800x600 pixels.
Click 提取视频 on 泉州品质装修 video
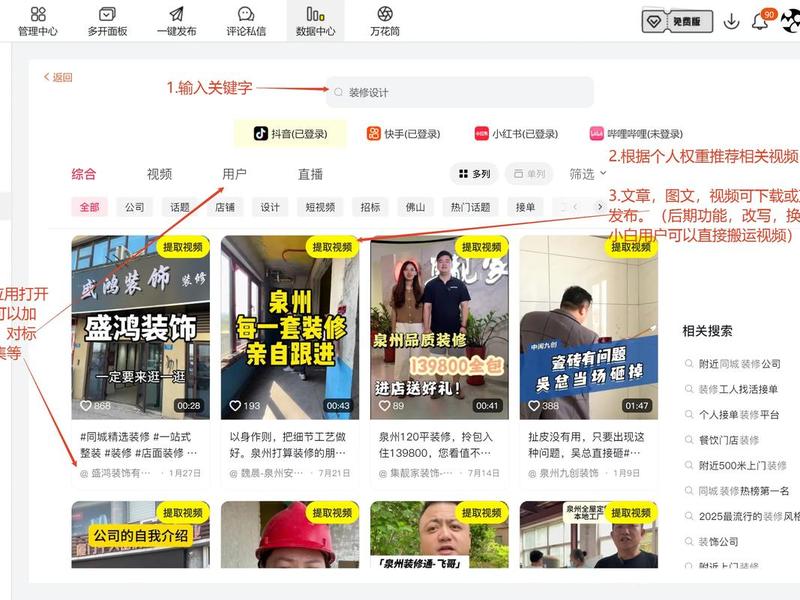pyautogui.click(x=482, y=247)
